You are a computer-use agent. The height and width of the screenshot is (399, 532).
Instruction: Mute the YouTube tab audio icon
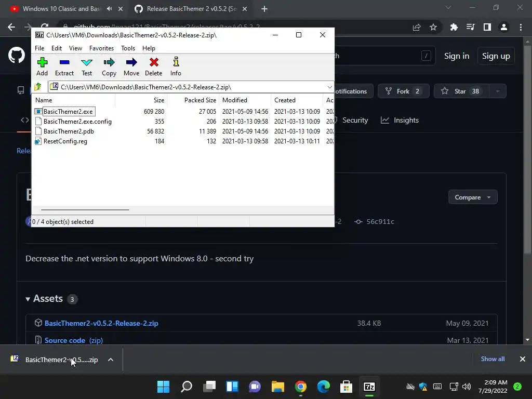click(x=109, y=9)
